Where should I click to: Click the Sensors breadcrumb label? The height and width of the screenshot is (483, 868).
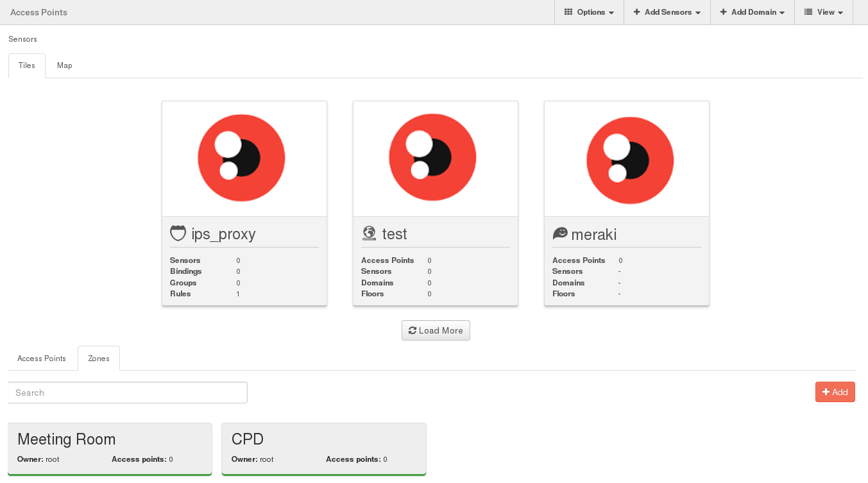point(22,39)
